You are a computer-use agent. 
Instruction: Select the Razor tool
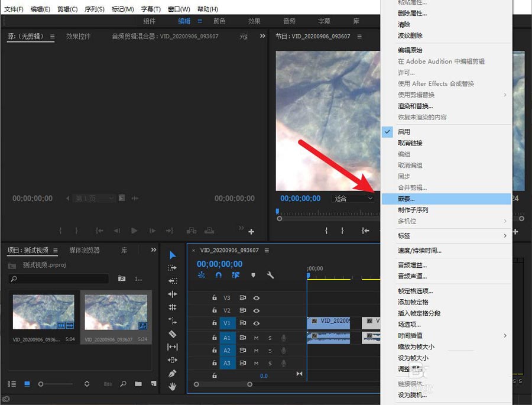point(173,334)
